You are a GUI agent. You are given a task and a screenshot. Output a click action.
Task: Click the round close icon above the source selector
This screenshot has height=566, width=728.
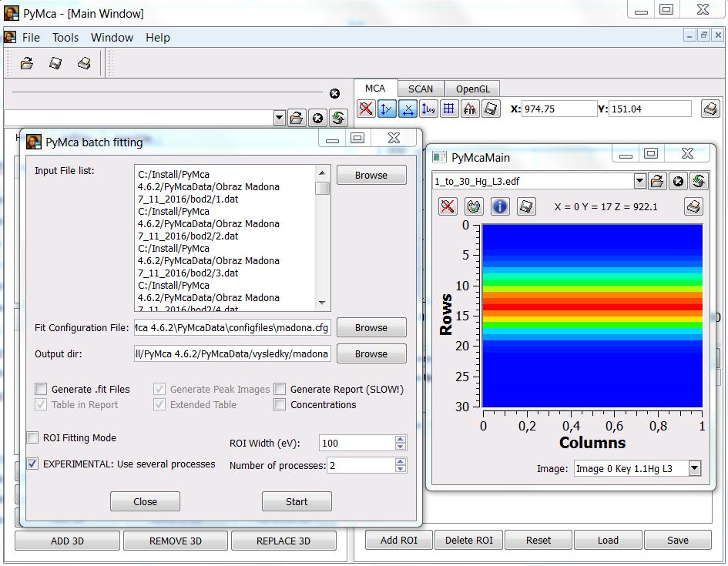pyautogui.click(x=334, y=94)
